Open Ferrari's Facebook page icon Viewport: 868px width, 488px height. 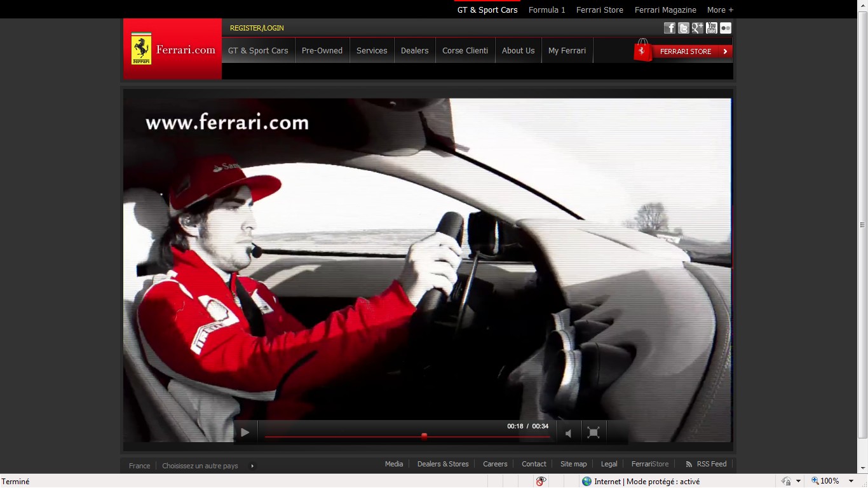[x=669, y=28]
